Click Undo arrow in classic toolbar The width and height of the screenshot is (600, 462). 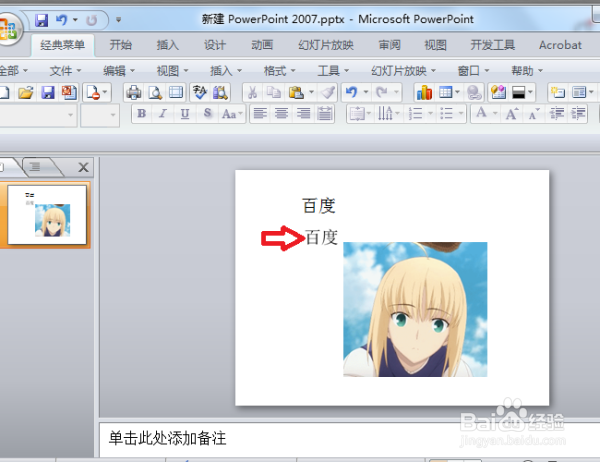coord(351,93)
